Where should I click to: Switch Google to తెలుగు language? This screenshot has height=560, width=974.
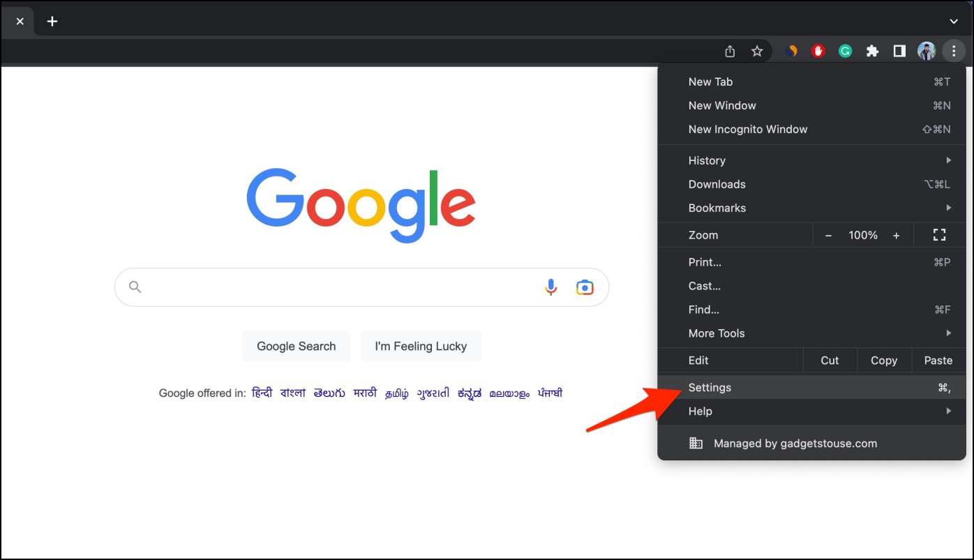(x=329, y=393)
